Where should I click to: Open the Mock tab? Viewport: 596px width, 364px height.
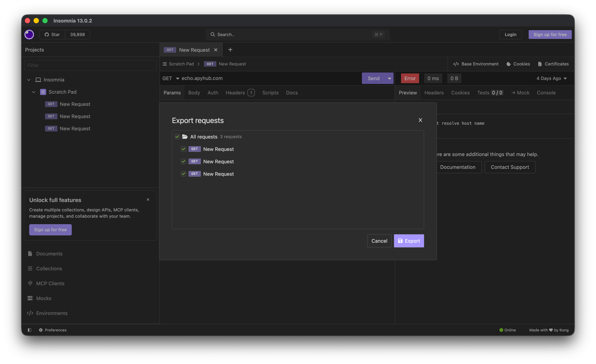[520, 93]
